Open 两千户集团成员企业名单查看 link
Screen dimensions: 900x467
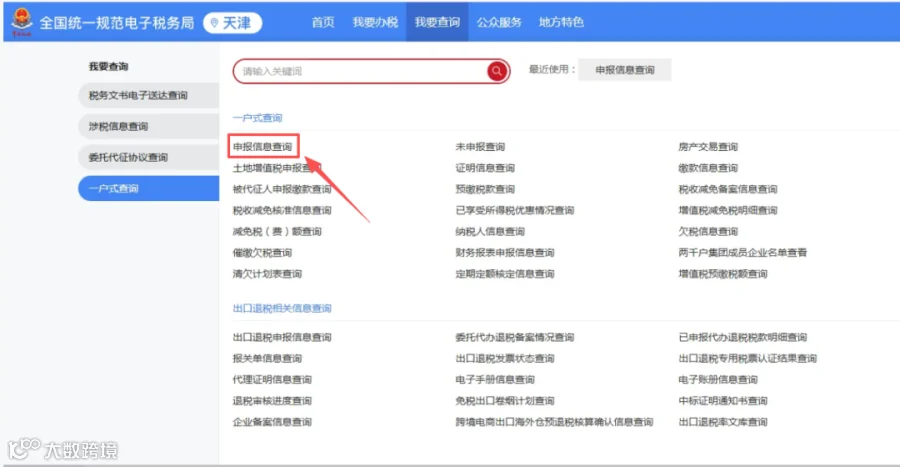pyautogui.click(x=743, y=253)
